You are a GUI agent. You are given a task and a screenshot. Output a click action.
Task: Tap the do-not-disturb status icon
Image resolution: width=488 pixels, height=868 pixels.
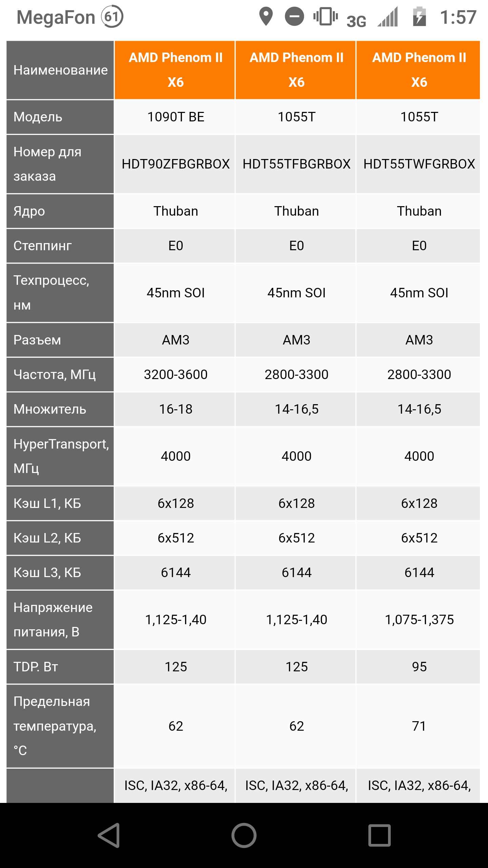(x=294, y=16)
